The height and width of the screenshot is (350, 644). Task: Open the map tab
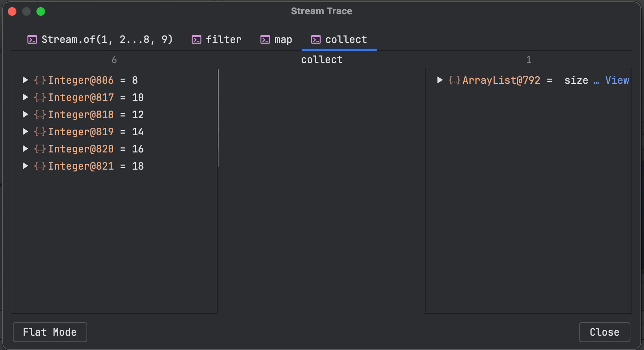pos(283,39)
